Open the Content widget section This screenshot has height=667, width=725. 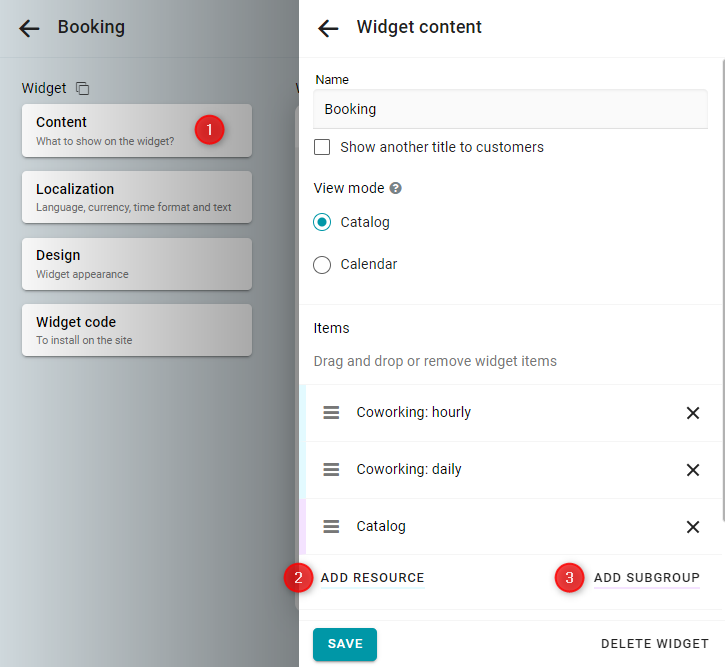[137, 131]
